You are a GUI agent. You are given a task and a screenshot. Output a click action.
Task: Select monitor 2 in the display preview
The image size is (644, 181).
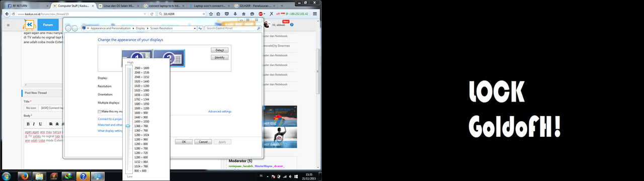click(x=169, y=58)
